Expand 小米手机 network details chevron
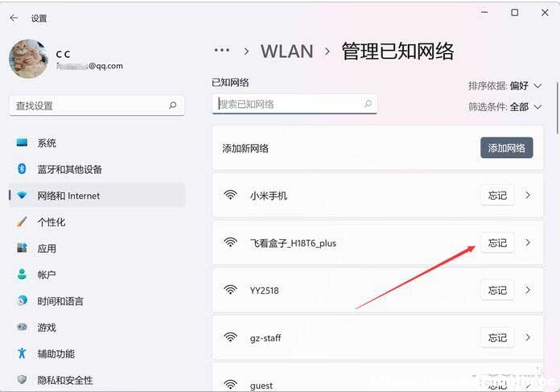Image resolution: width=560 pixels, height=392 pixels. [528, 195]
